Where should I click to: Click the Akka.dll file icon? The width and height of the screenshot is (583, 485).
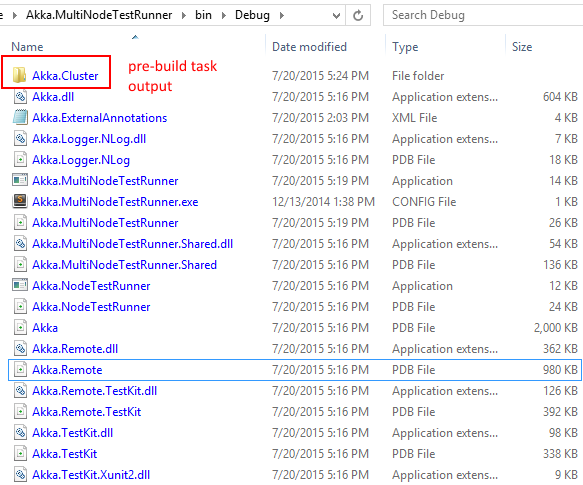click(20, 97)
